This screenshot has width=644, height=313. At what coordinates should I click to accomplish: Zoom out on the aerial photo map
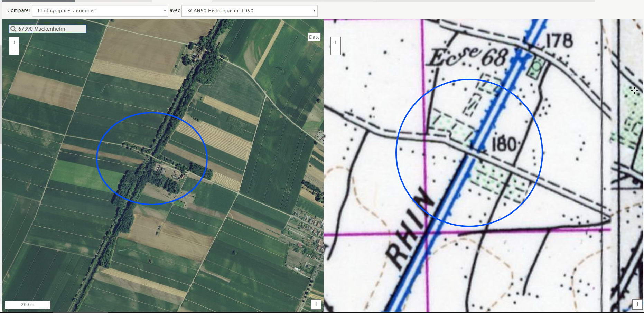[14, 50]
